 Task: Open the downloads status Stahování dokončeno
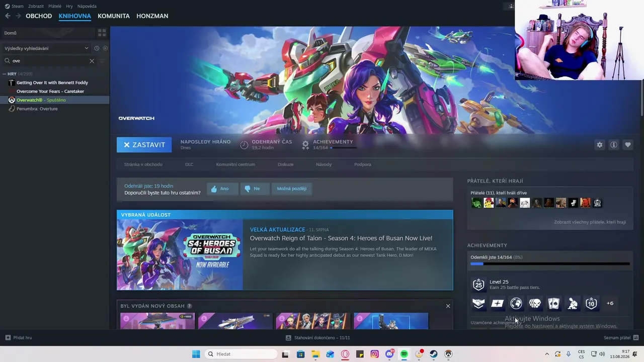pos(317,338)
